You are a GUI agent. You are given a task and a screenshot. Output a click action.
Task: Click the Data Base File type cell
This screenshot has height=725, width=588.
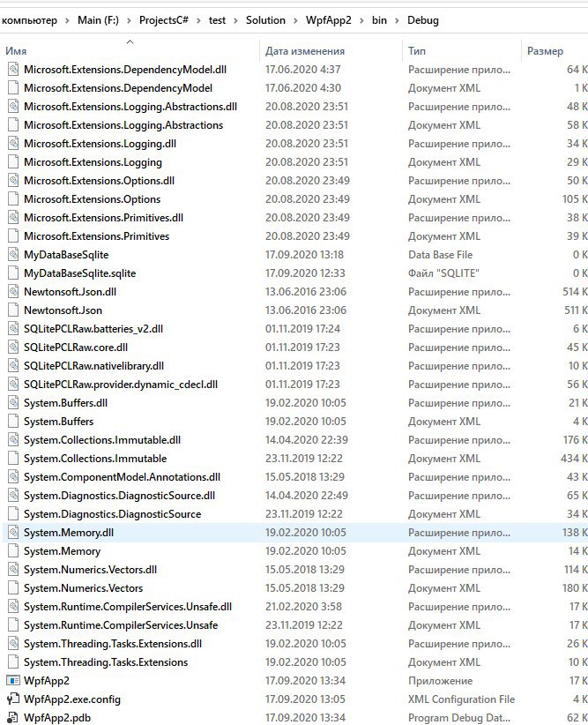point(440,255)
